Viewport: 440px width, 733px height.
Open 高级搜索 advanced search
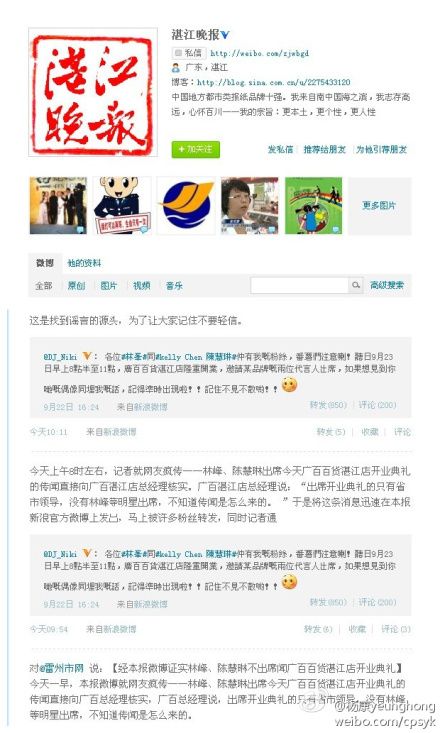click(387, 285)
